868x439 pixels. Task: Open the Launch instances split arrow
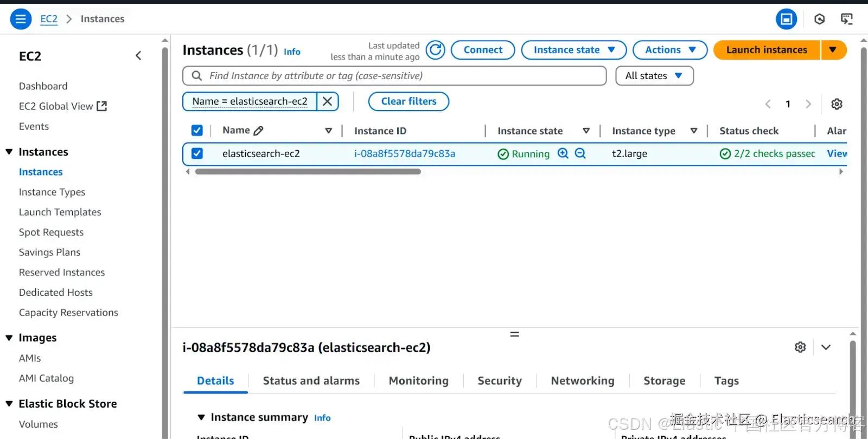tap(833, 50)
